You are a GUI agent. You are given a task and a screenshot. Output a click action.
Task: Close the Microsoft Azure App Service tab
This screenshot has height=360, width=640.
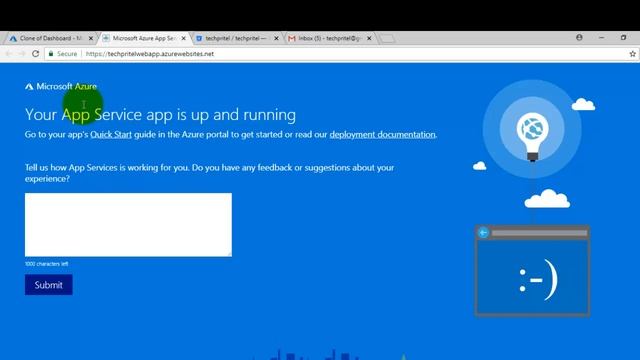(x=184, y=38)
